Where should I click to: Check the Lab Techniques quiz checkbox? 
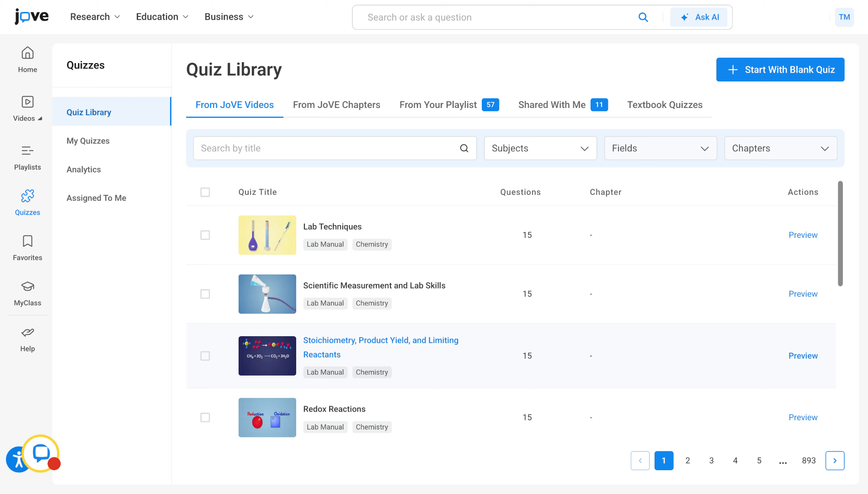(205, 235)
